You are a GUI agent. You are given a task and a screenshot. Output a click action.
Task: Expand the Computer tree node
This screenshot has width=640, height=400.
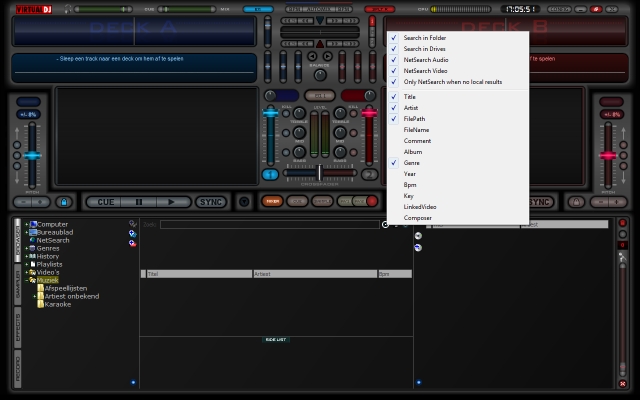click(x=27, y=224)
